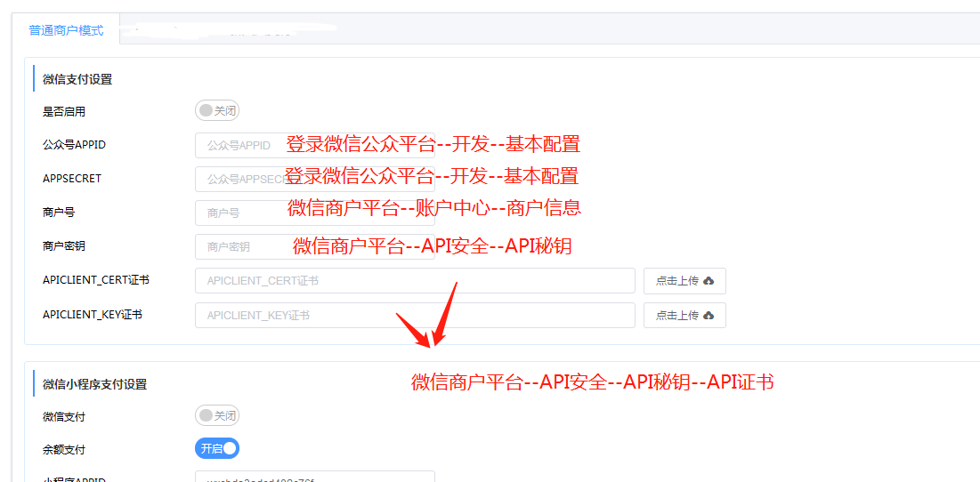Select the 商户号 label

tap(59, 213)
